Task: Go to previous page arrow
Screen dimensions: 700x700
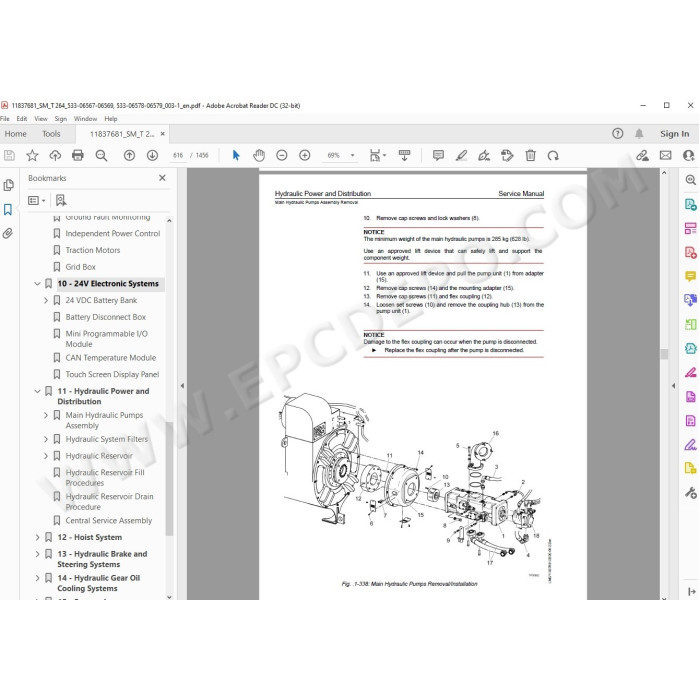Action: 129,155
